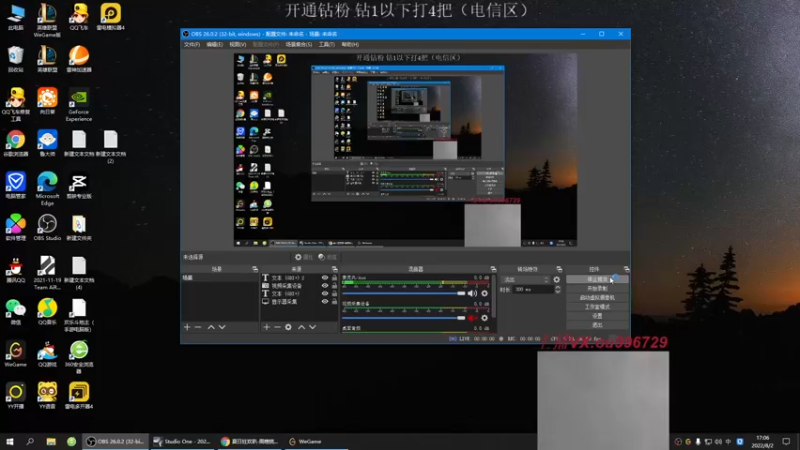
Task: Open the File menu in OBS
Action: click(x=192, y=44)
